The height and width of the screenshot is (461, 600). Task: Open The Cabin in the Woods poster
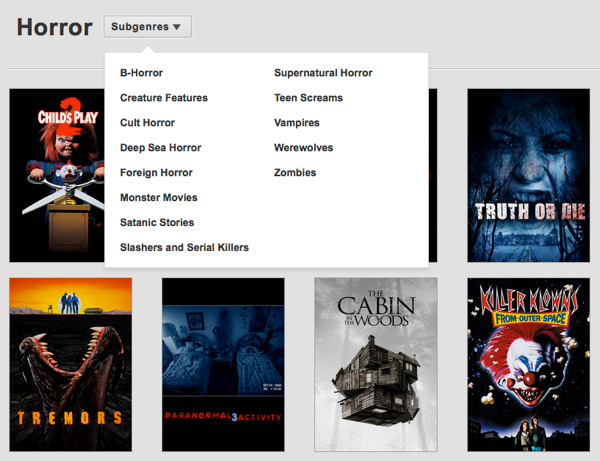point(376,365)
